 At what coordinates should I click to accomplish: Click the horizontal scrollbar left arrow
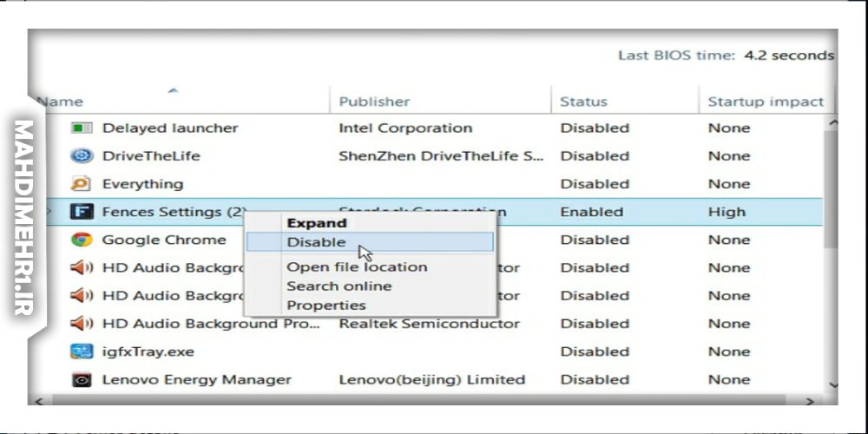(x=40, y=401)
